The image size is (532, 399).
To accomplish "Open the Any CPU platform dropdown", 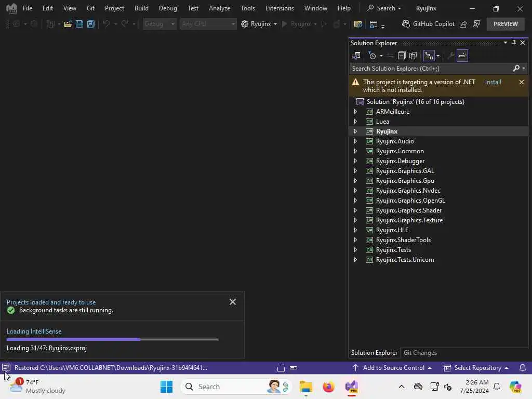I will (208, 24).
